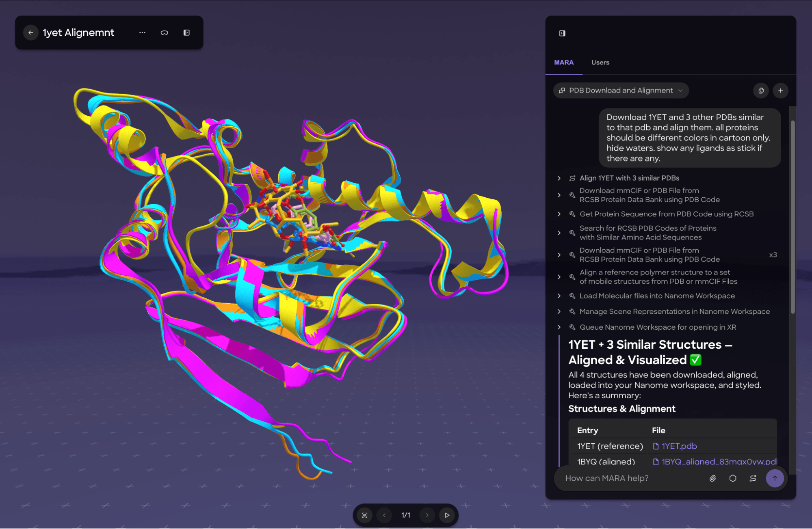Open the PDB Download and Alignment dropdown
812x529 pixels.
[621, 91]
